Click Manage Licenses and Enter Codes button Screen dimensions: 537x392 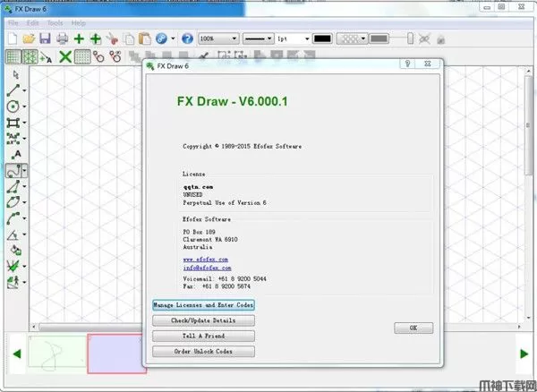point(203,305)
